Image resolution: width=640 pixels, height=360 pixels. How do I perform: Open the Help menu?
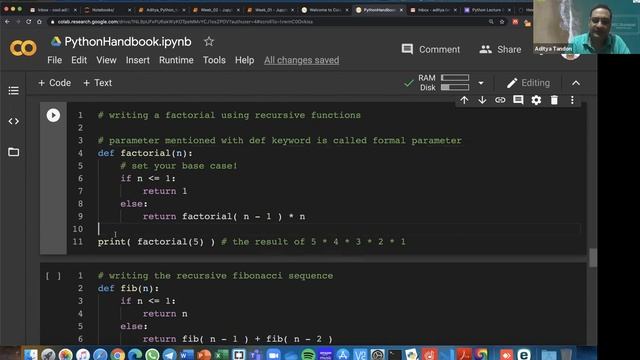coord(244,60)
